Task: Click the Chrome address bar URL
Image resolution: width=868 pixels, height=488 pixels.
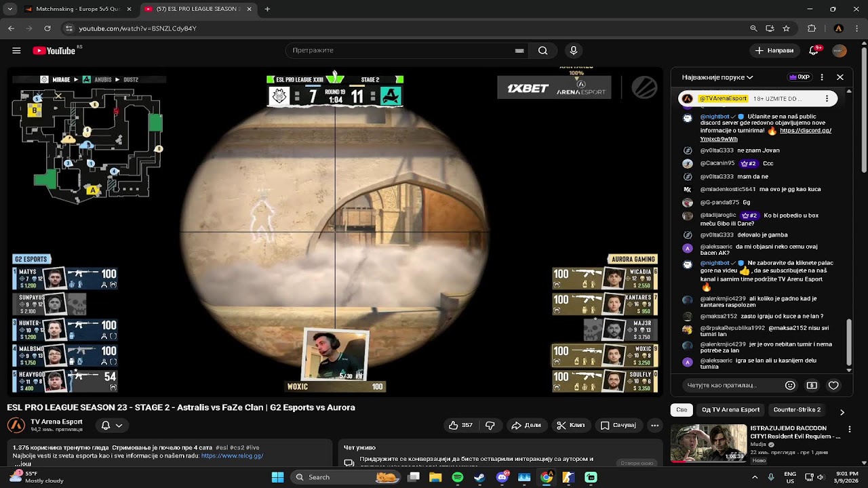Action: pos(138,28)
